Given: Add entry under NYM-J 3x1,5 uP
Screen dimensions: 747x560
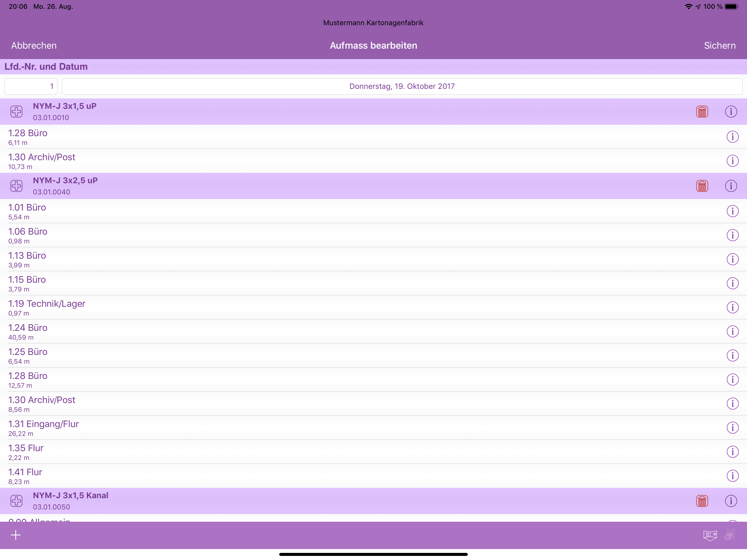Looking at the screenshot, I should (16, 112).
